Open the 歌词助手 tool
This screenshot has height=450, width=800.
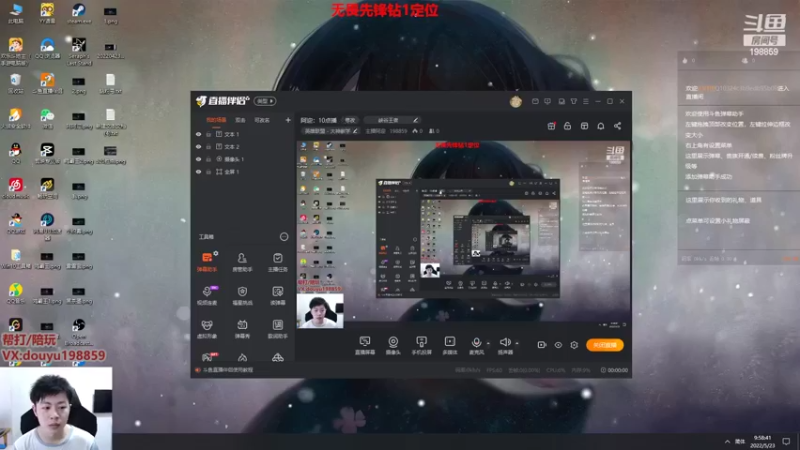(278, 329)
